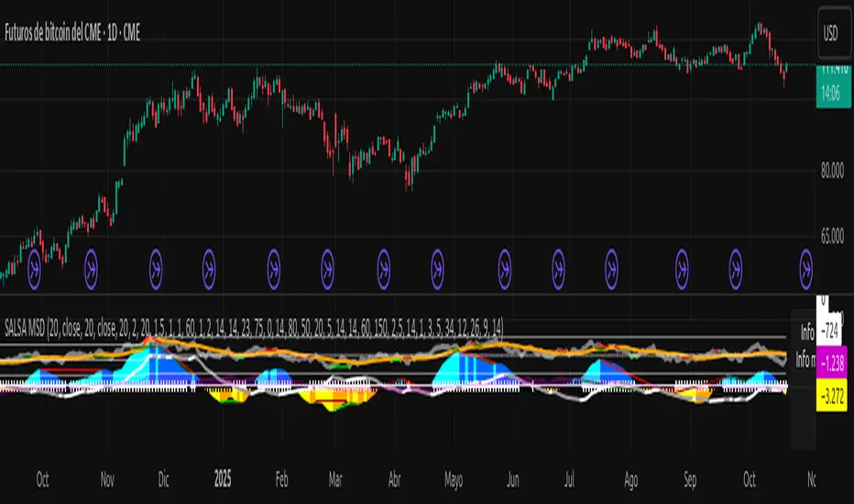Screen dimensions: 854x504
Task: Click the contract roll marker before Oct 2025
Action: coord(736,268)
